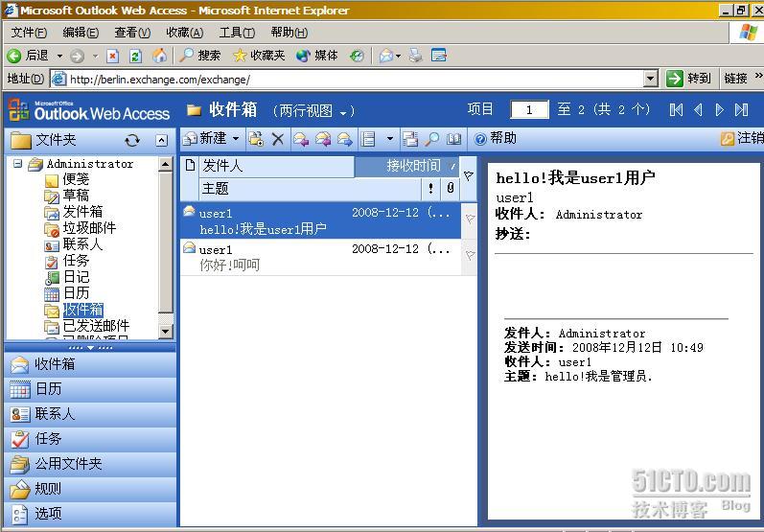Open the Tools (工具) menu
This screenshot has height=532, width=764.
click(x=237, y=33)
